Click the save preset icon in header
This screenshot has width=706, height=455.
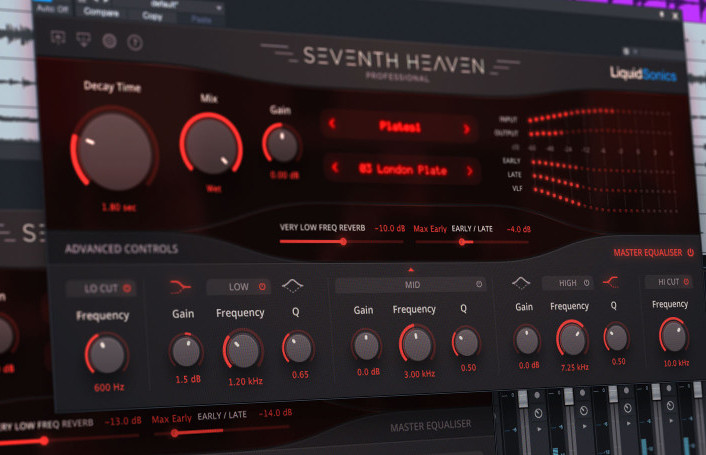[x=84, y=39]
